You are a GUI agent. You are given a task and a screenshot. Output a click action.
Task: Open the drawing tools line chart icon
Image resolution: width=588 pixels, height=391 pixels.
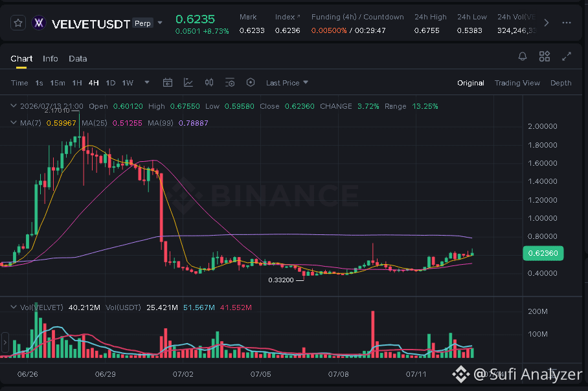point(188,82)
